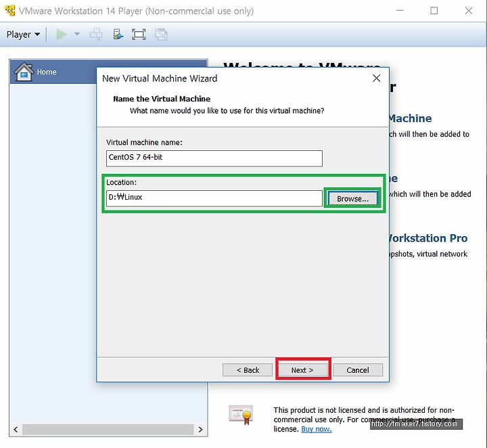
Task: Click the left scroll arrow in library panel
Action: point(16,429)
